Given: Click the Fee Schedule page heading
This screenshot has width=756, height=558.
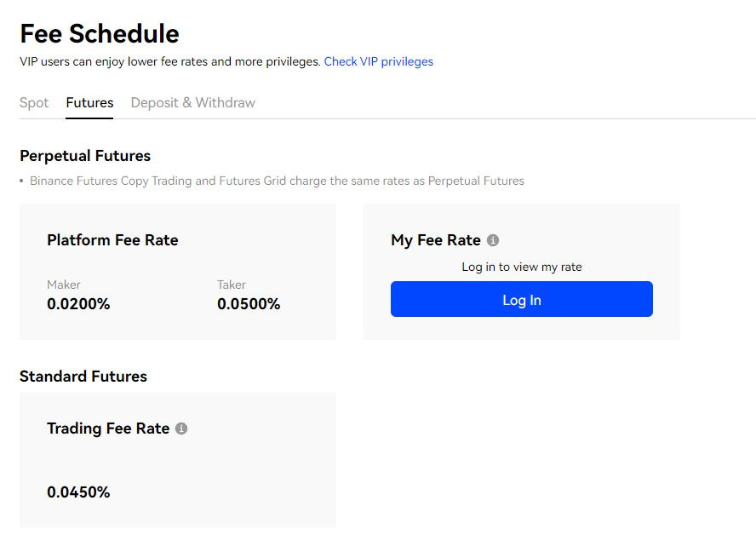Looking at the screenshot, I should [x=100, y=34].
